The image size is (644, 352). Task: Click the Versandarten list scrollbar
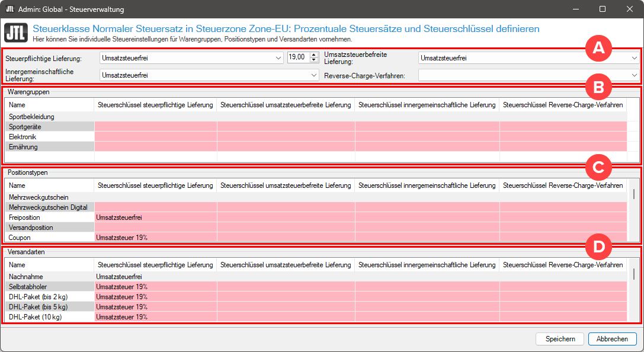pyautogui.click(x=633, y=274)
